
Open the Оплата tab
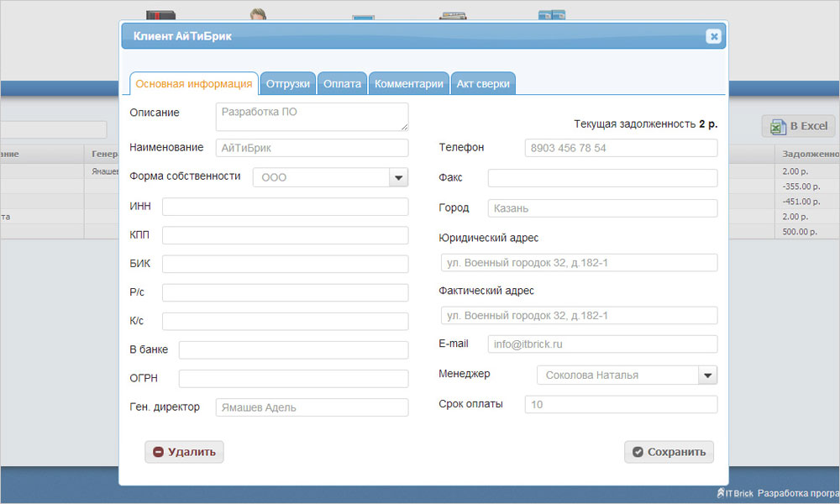[343, 84]
